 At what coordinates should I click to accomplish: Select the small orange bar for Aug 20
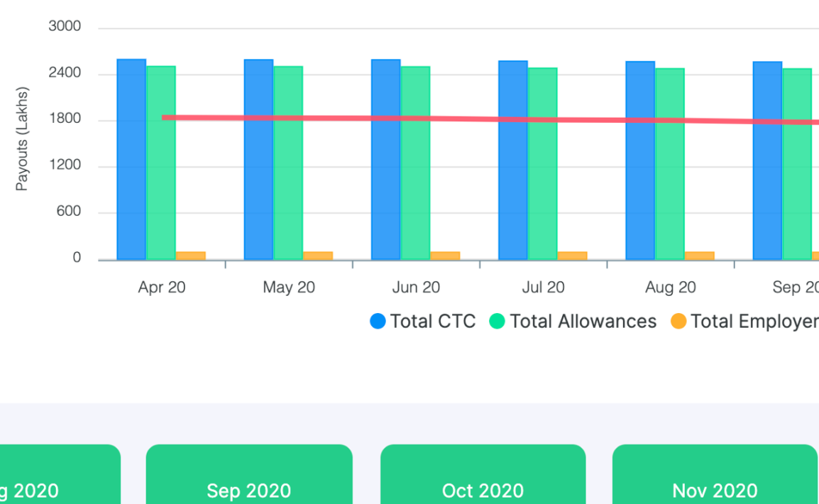click(699, 256)
